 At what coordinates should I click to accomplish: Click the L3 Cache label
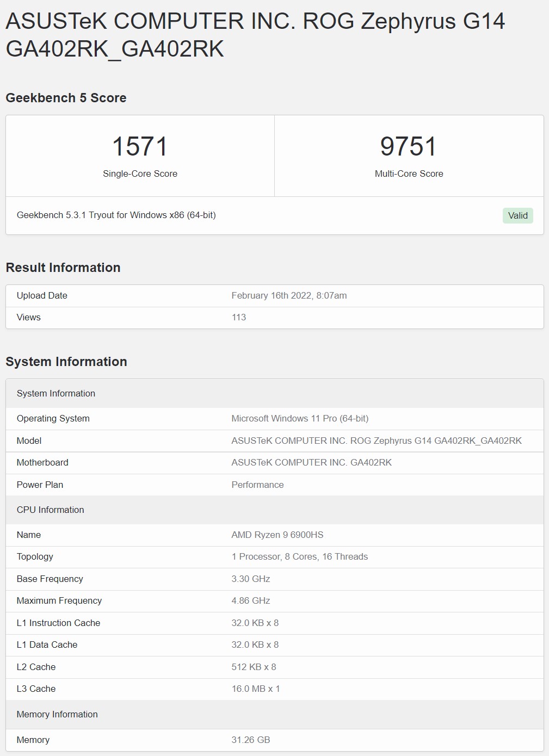[36, 689]
